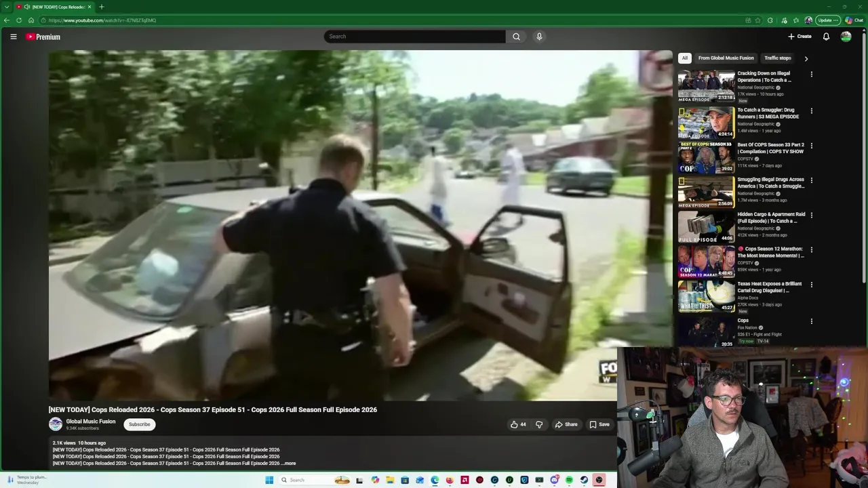Switch to OBS Studio in taskbar
Image resolution: width=868 pixels, height=488 pixels.
599,480
